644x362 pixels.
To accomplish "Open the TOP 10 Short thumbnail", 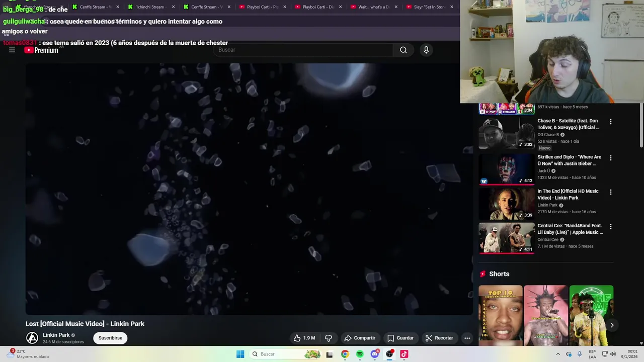I will click(501, 315).
